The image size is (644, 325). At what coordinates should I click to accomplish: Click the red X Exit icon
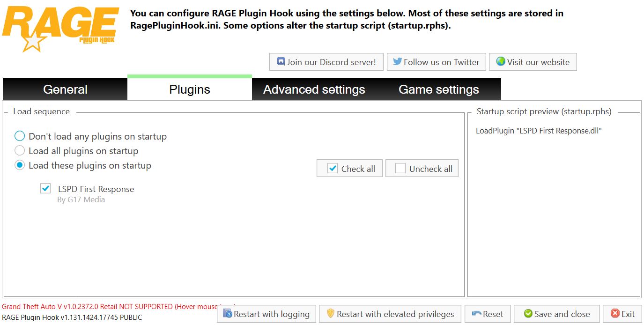coord(615,313)
